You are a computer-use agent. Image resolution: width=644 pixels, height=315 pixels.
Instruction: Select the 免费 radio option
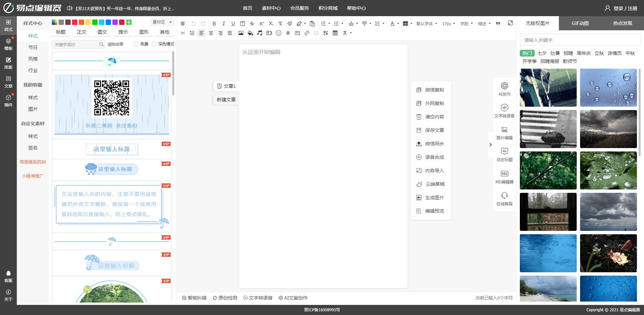(136, 44)
